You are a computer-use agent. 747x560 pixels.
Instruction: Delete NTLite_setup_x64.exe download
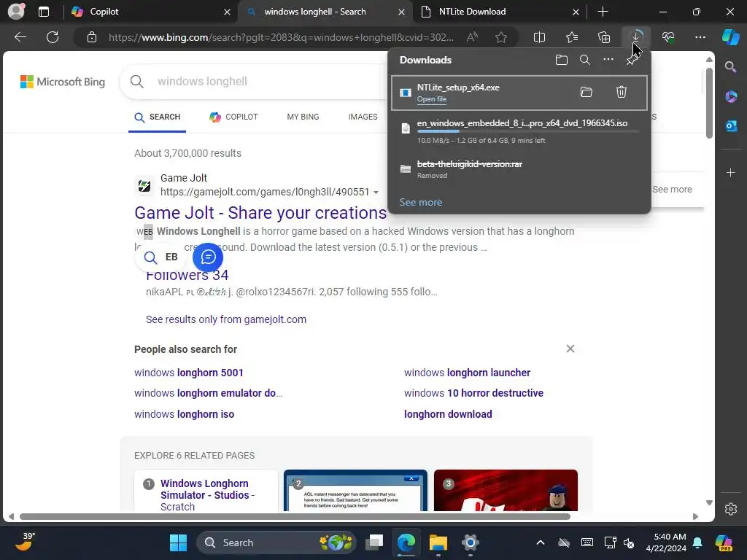pos(622,92)
